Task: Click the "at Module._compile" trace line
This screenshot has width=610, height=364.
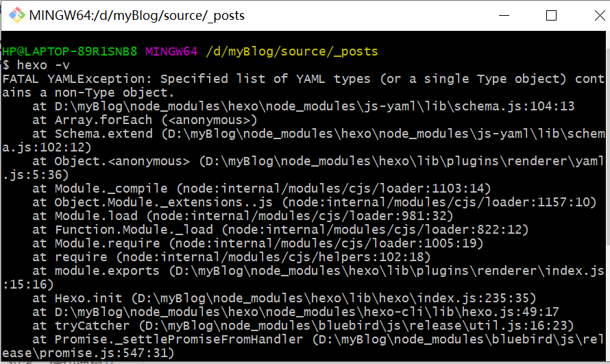Action: pyautogui.click(x=261, y=189)
